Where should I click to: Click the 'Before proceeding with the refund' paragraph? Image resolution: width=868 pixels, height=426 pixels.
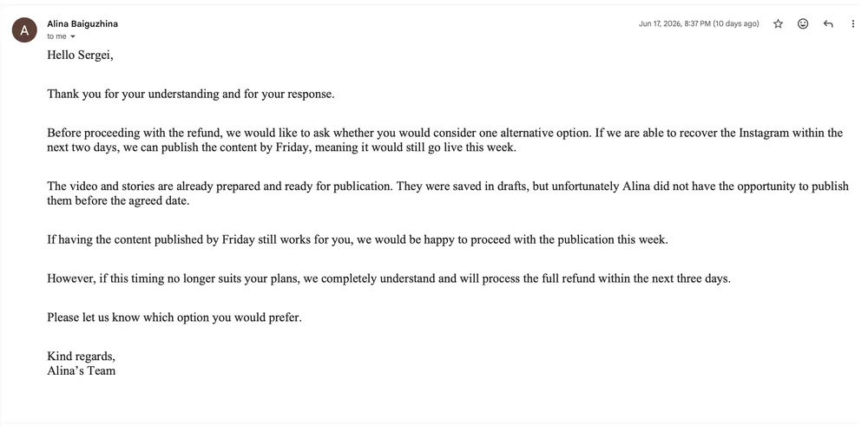[x=445, y=141]
